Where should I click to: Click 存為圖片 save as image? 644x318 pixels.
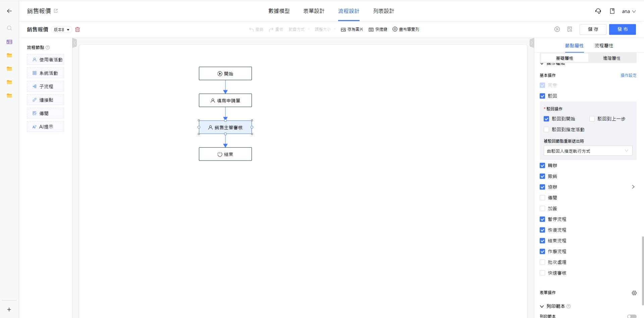352,30
